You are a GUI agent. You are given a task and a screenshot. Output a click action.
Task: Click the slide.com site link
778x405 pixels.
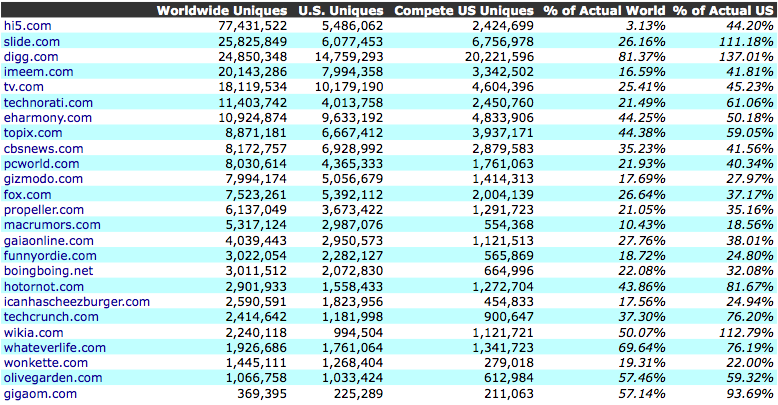[34, 40]
